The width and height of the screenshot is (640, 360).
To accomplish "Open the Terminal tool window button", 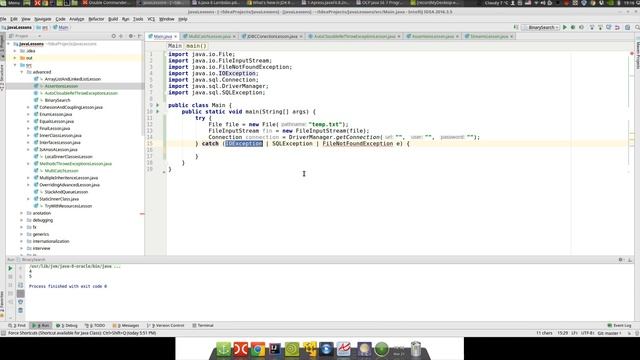I will (x=203, y=325).
